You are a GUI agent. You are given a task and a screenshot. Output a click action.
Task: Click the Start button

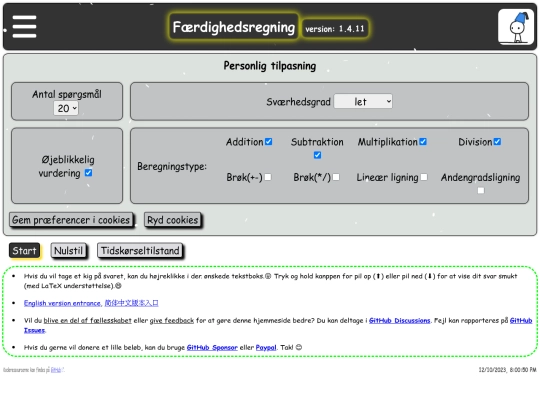pos(24,250)
